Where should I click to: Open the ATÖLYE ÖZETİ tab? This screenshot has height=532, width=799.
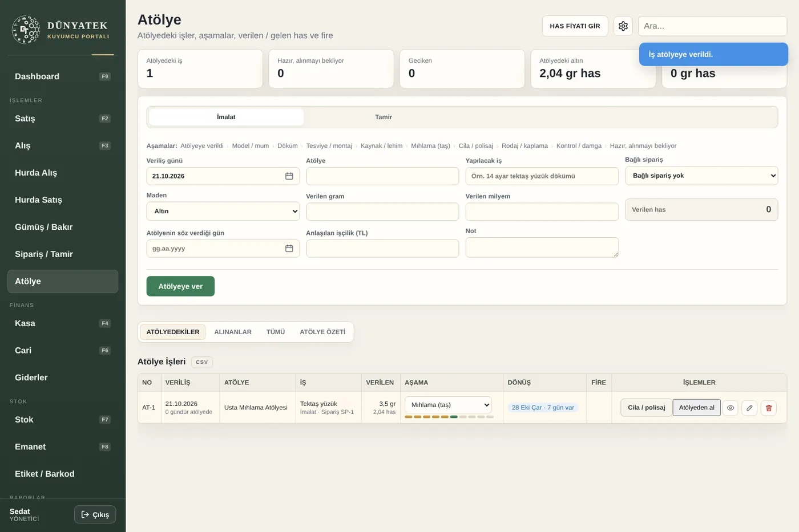322,332
